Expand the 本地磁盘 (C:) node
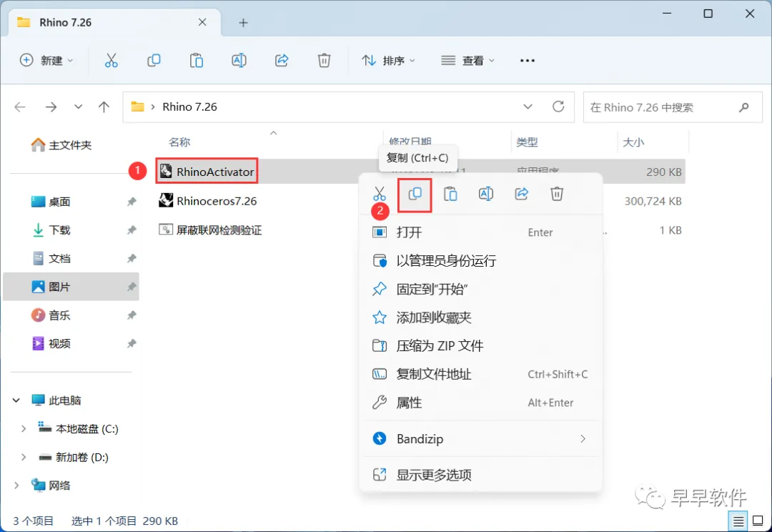Screen dimensions: 772x532 (x=23, y=429)
